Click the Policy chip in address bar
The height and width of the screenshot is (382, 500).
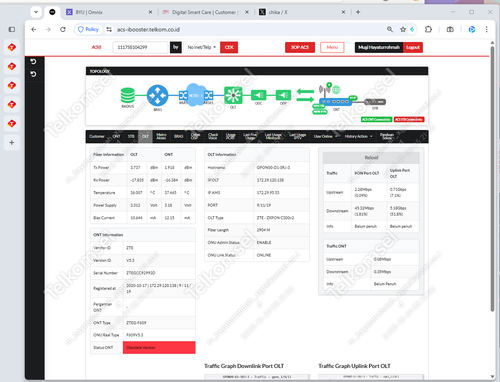[88, 29]
